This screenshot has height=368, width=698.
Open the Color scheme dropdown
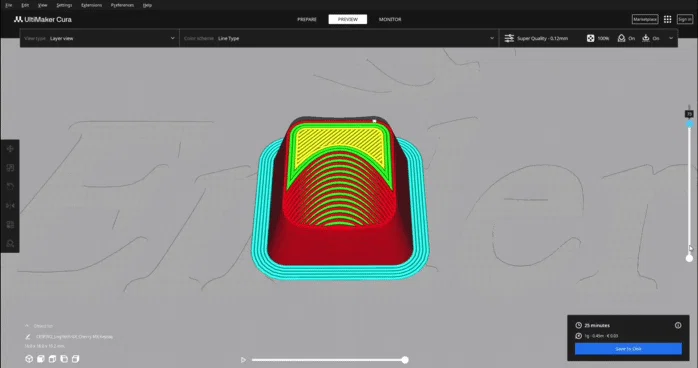pyautogui.click(x=339, y=38)
